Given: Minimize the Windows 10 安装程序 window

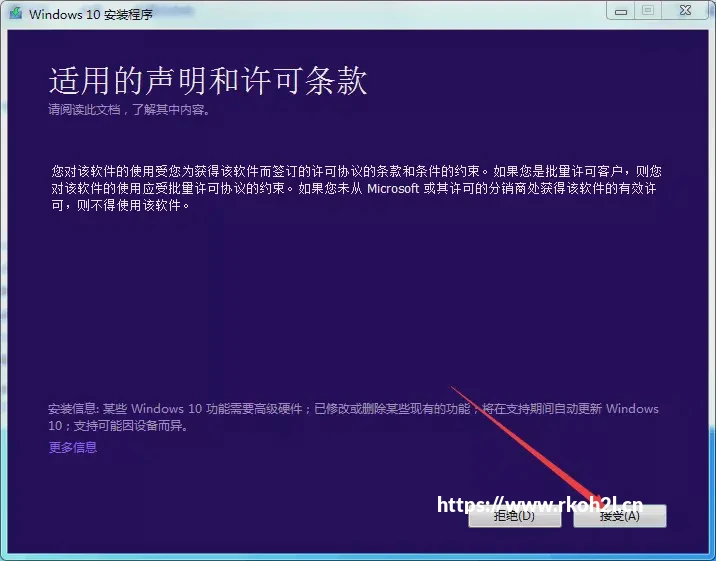Looking at the screenshot, I should [x=621, y=11].
